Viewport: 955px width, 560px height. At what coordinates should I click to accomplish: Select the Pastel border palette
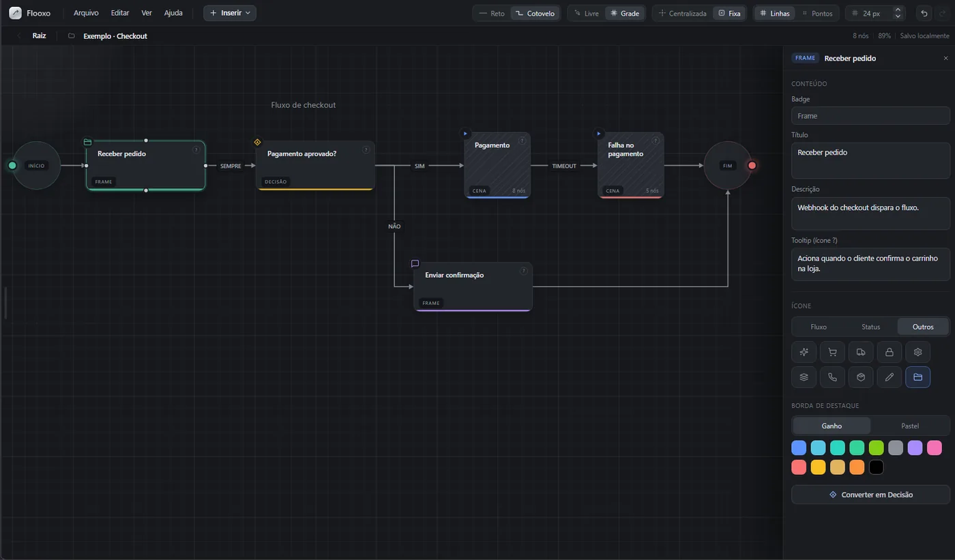(x=910, y=426)
